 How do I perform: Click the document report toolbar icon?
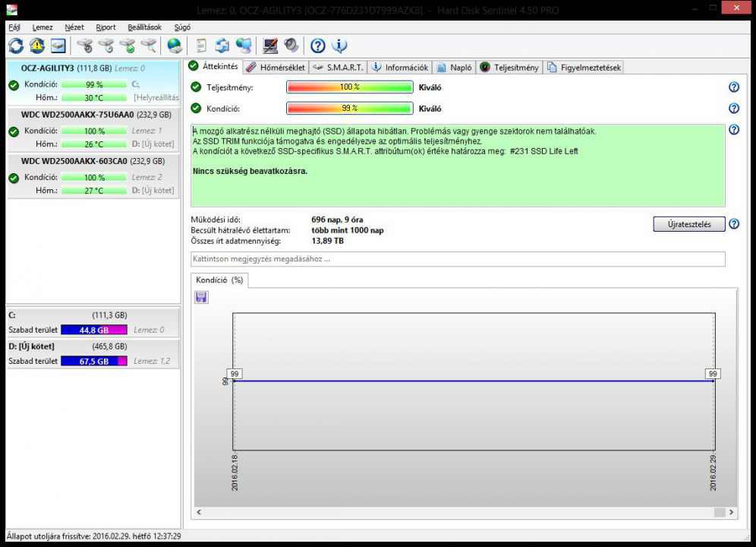[201, 46]
